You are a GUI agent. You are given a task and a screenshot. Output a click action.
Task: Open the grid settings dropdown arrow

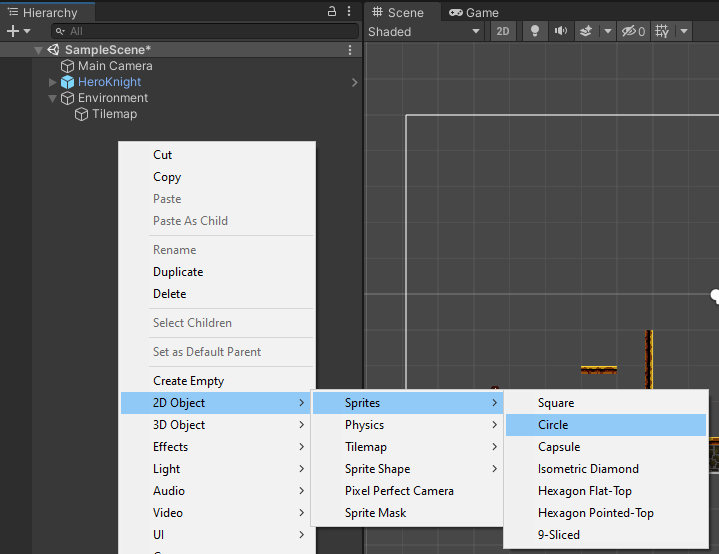(684, 31)
